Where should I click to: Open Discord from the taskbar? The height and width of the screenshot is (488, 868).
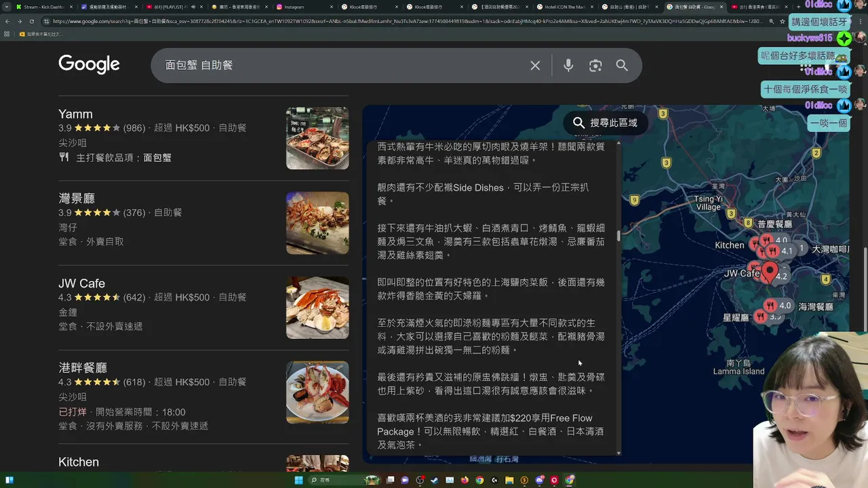pyautogui.click(x=540, y=480)
